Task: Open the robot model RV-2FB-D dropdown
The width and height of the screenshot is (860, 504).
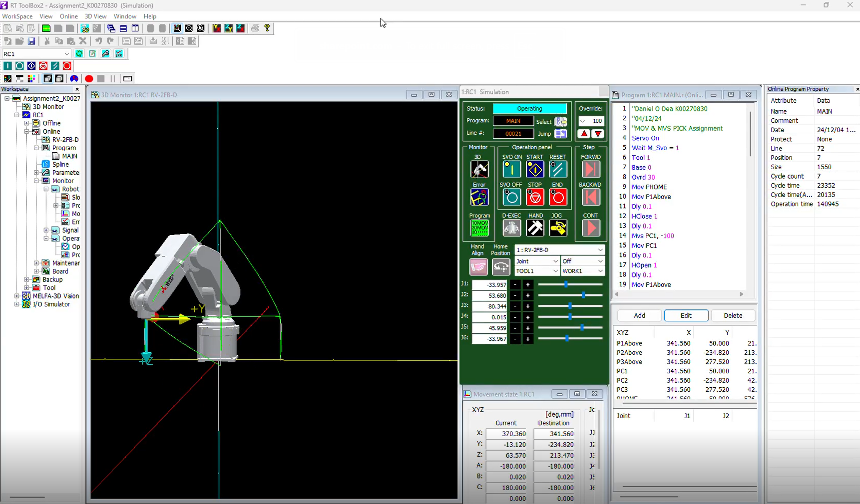Action: [x=559, y=250]
